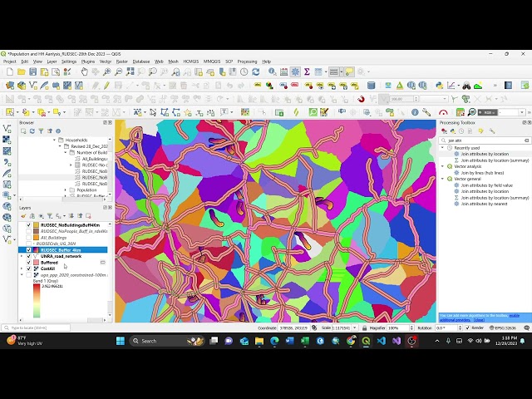The height and width of the screenshot is (399, 532).
Task: Click the Statistical Summary sigma icon
Action: [x=307, y=72]
